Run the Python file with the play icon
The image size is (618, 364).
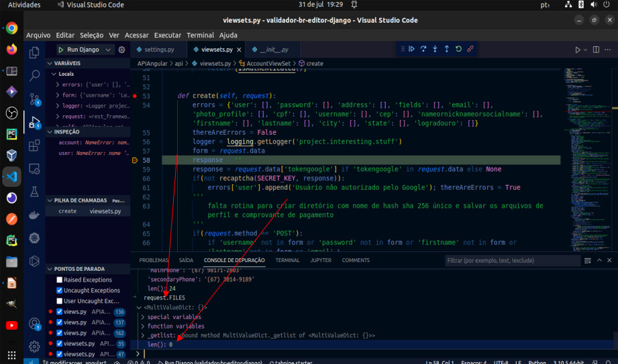578,50
